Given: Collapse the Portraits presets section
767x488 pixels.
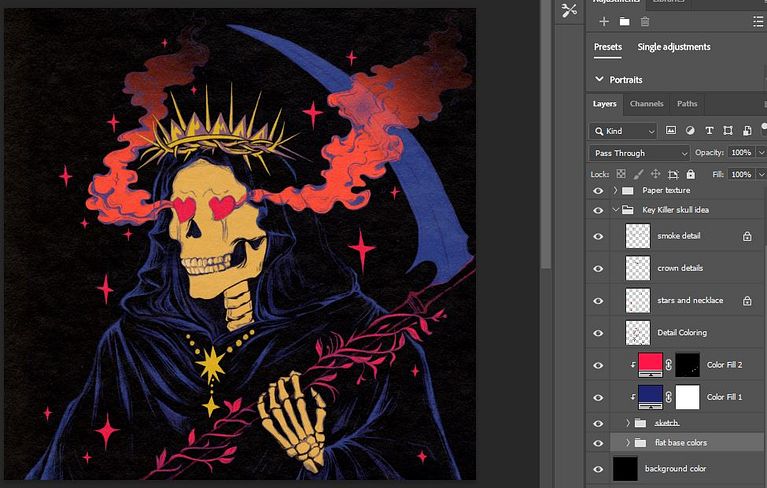Looking at the screenshot, I should (600, 79).
